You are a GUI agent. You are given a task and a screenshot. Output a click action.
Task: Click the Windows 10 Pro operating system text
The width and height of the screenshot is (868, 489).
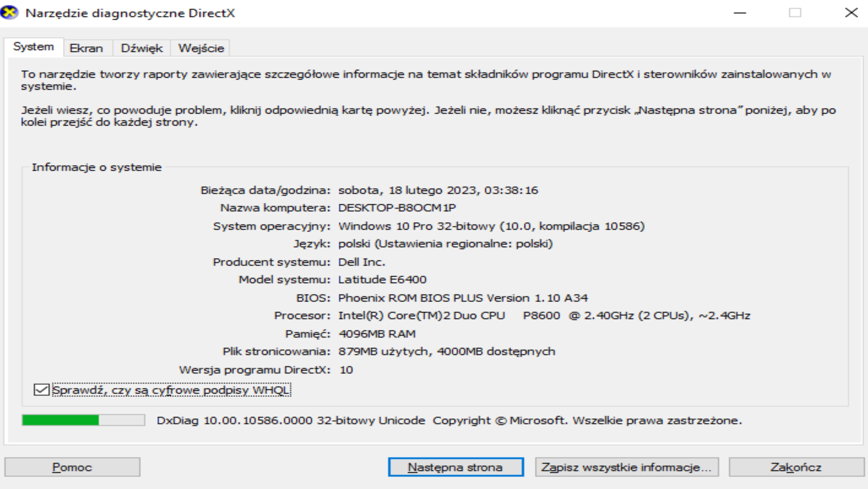[491, 226]
